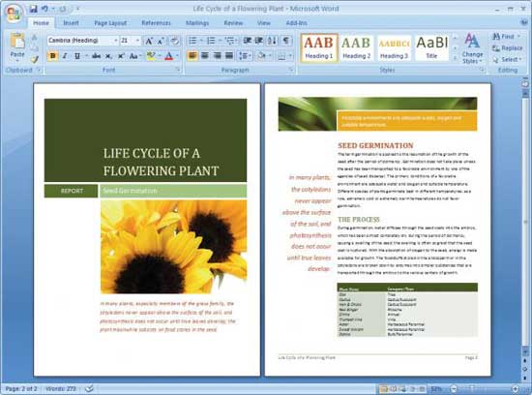Click the Seed Germination heading text

[375, 145]
